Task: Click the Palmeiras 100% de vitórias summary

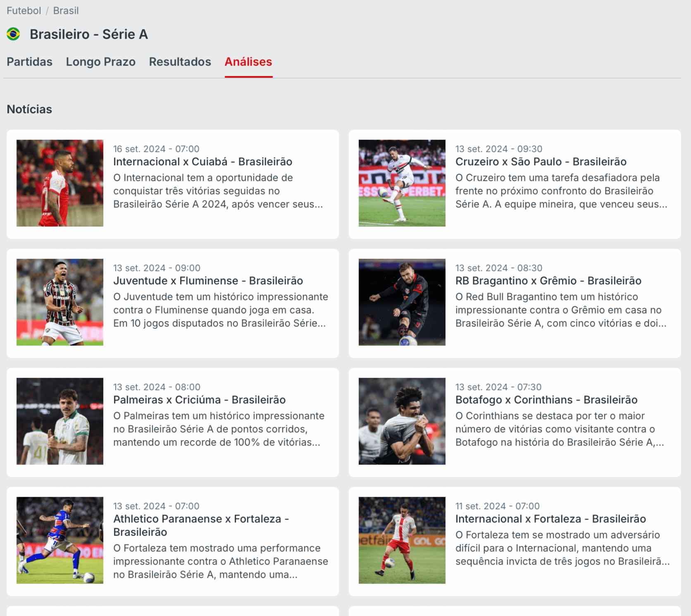Action: (x=219, y=429)
